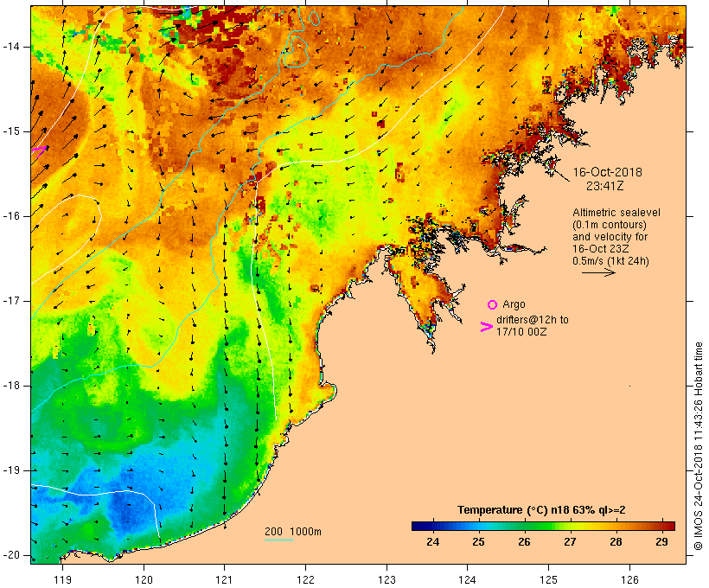Click the latitude axis label -19
709x588 pixels.
coord(11,470)
